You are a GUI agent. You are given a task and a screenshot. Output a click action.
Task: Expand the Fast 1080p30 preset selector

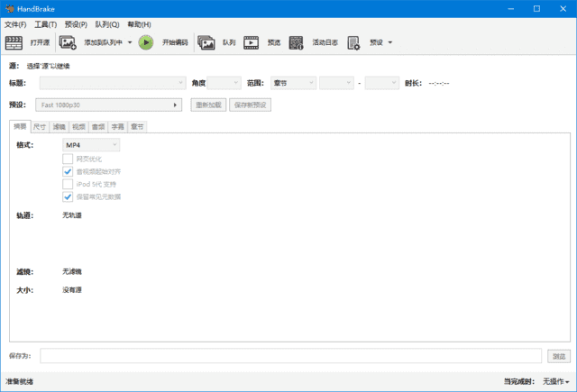(108, 105)
